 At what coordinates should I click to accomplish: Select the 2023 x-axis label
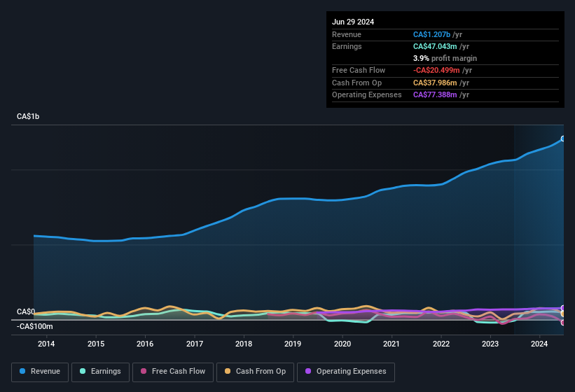pos(490,344)
